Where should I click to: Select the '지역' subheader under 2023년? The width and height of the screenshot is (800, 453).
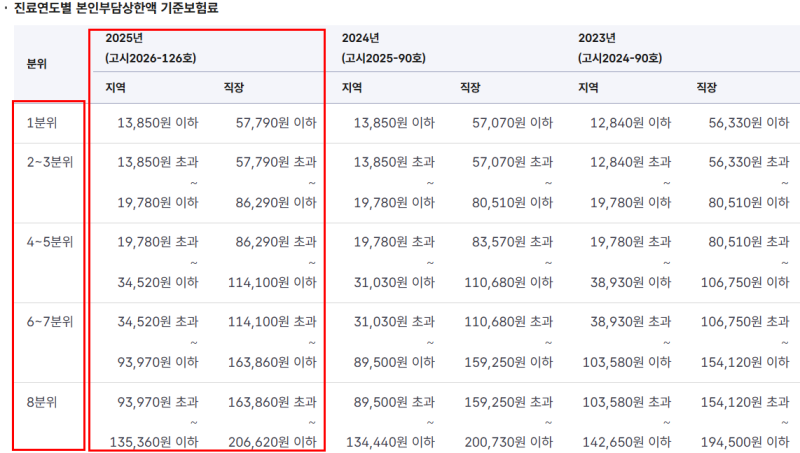click(x=588, y=88)
